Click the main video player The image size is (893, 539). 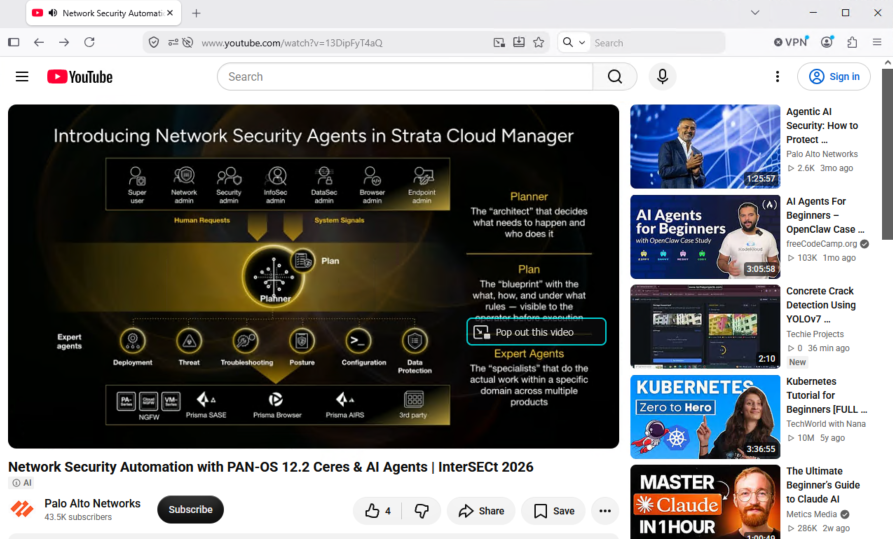[x=313, y=276]
